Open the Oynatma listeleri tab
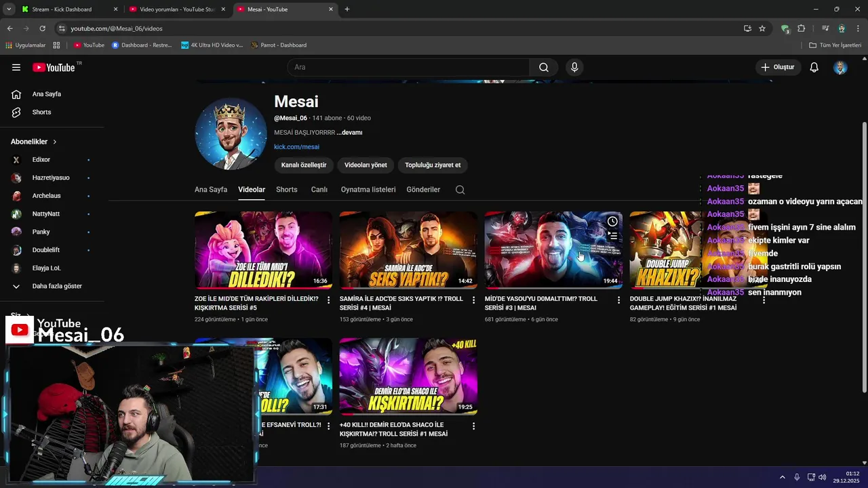The width and height of the screenshot is (868, 488). pyautogui.click(x=368, y=190)
